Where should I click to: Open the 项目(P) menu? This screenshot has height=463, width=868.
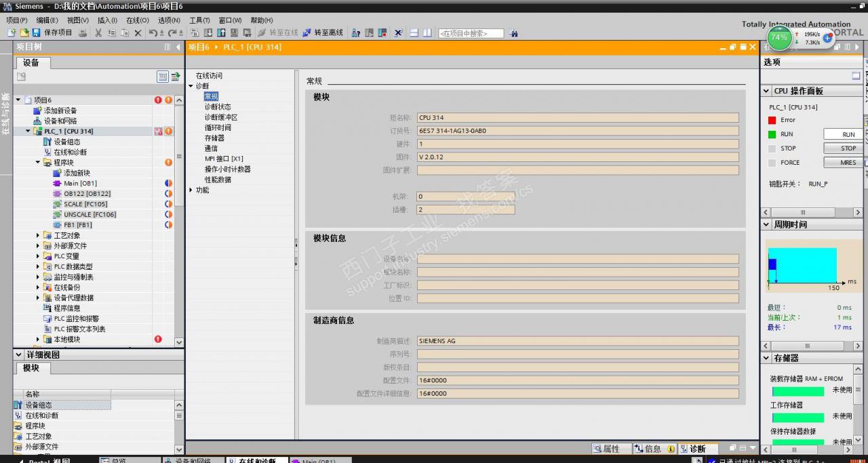(17, 20)
